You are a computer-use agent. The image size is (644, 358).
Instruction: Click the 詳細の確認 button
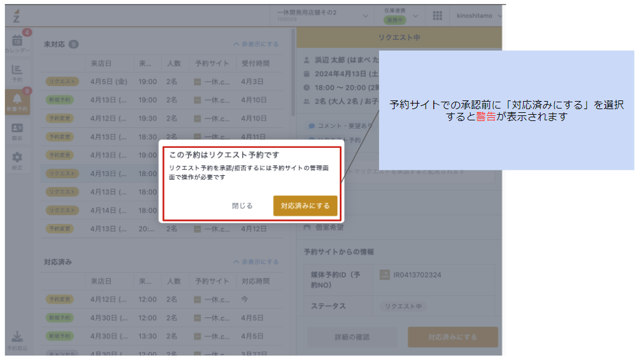352,337
